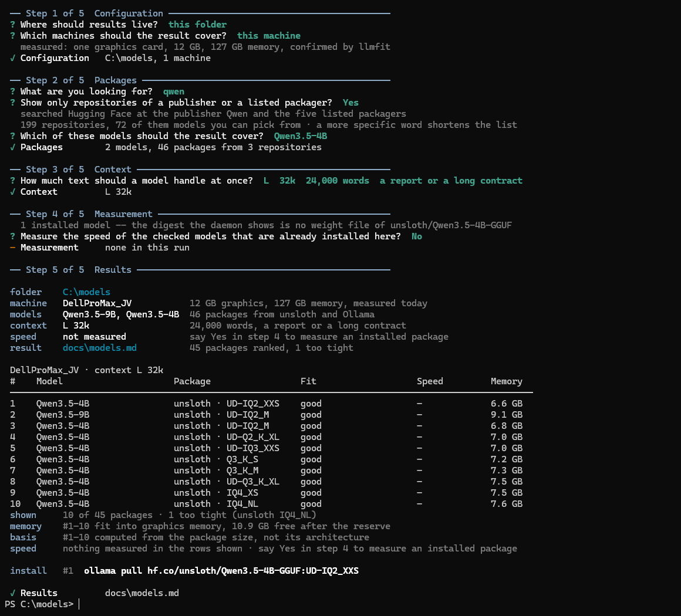Click package 'unsloth · Q3_K_S'
The height and width of the screenshot is (616, 681).
[x=216, y=459]
